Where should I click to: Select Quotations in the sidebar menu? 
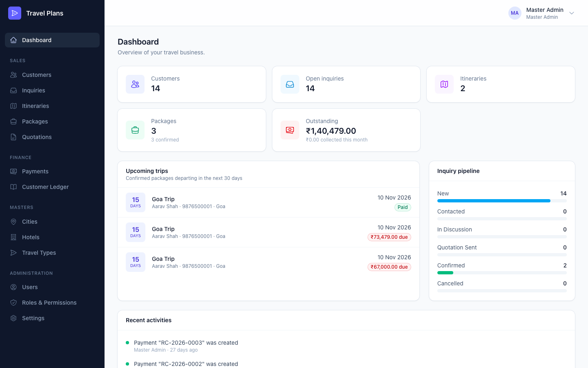(x=52, y=137)
